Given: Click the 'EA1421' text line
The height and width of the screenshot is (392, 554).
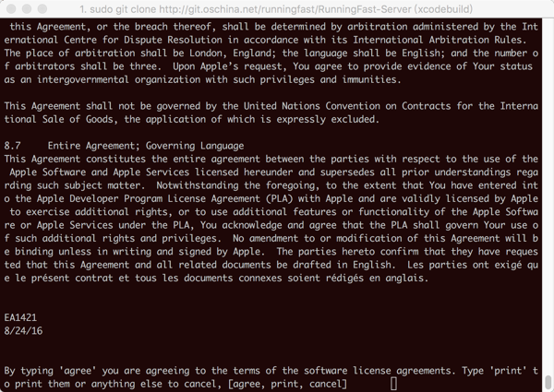Looking at the screenshot, I should coord(20,317).
